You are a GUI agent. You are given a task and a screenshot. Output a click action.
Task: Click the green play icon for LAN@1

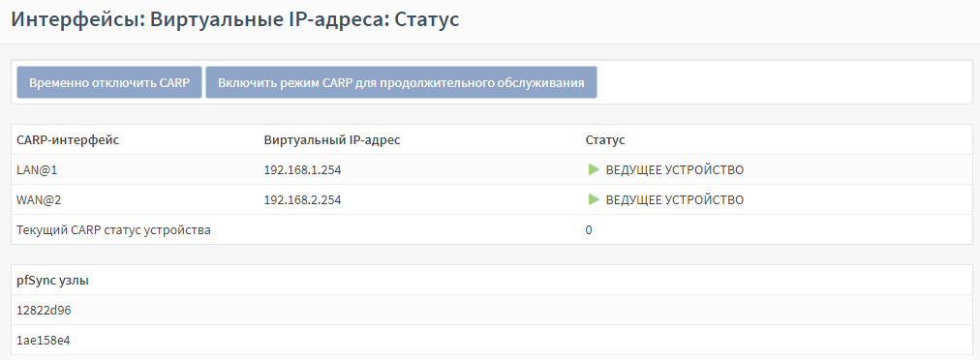(x=594, y=169)
